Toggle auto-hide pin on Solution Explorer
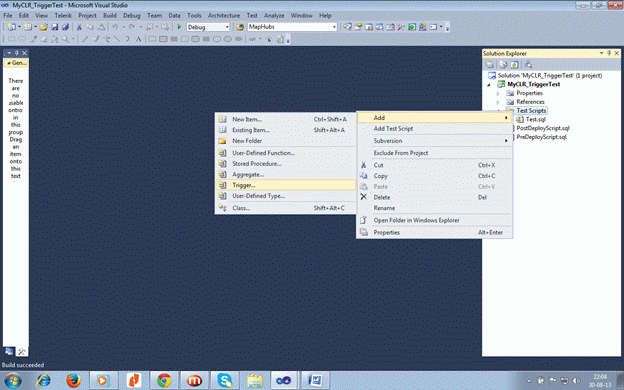 tap(609, 53)
